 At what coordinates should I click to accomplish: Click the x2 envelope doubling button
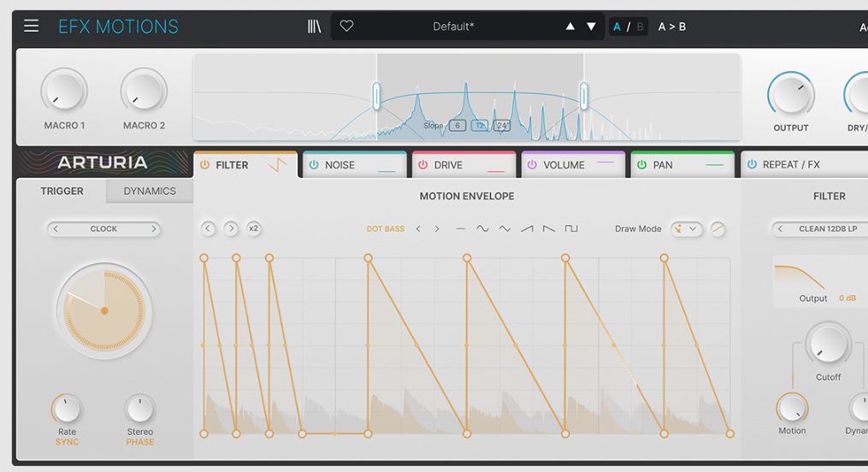[253, 229]
